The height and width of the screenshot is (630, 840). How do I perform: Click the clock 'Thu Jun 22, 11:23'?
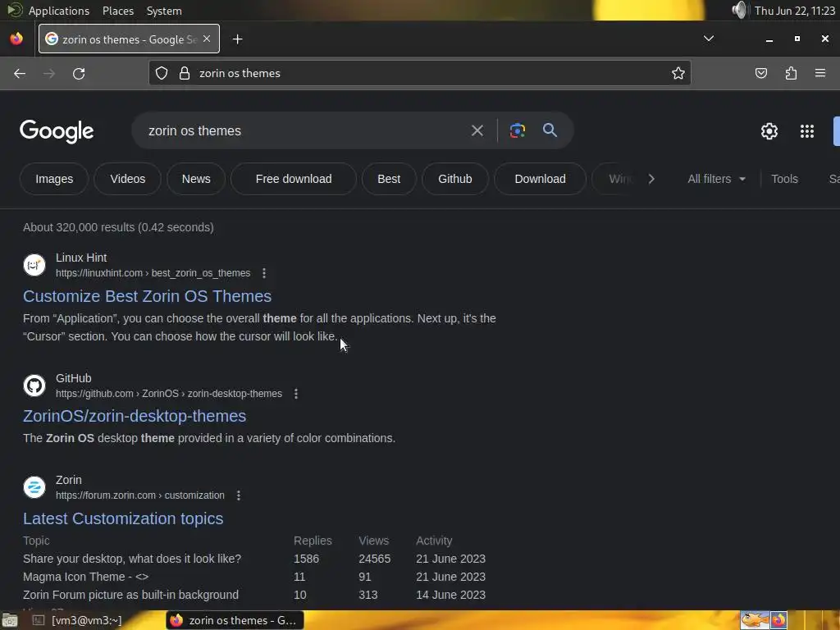pos(794,11)
